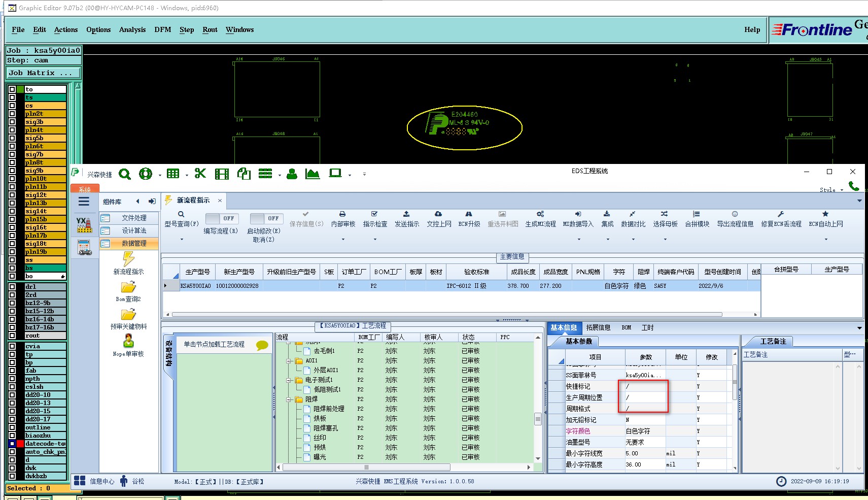Open the hamburger menu in the sidebar
Image resolution: width=868 pixels, height=500 pixels.
tap(84, 202)
